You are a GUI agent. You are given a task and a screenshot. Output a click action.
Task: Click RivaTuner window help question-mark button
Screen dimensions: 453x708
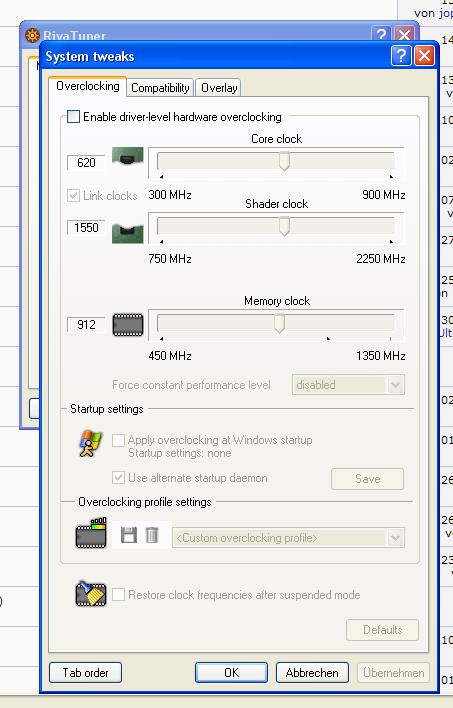tap(381, 34)
